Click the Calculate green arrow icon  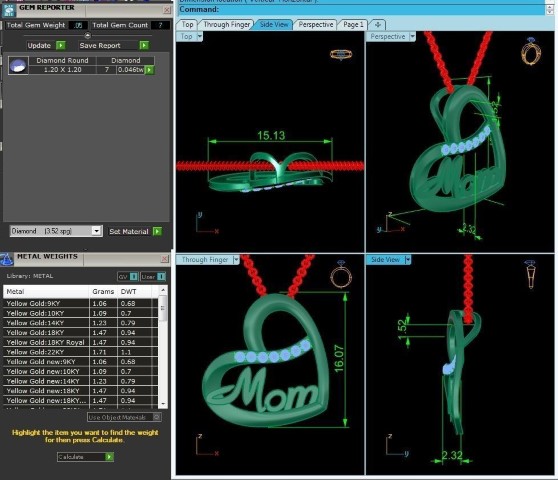110,457
